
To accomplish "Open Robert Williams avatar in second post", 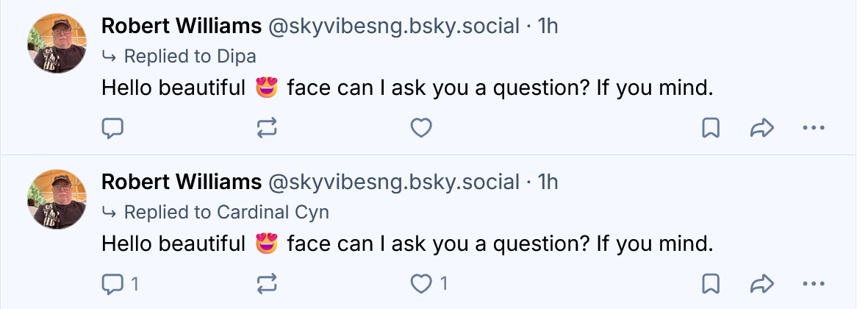I will click(57, 199).
